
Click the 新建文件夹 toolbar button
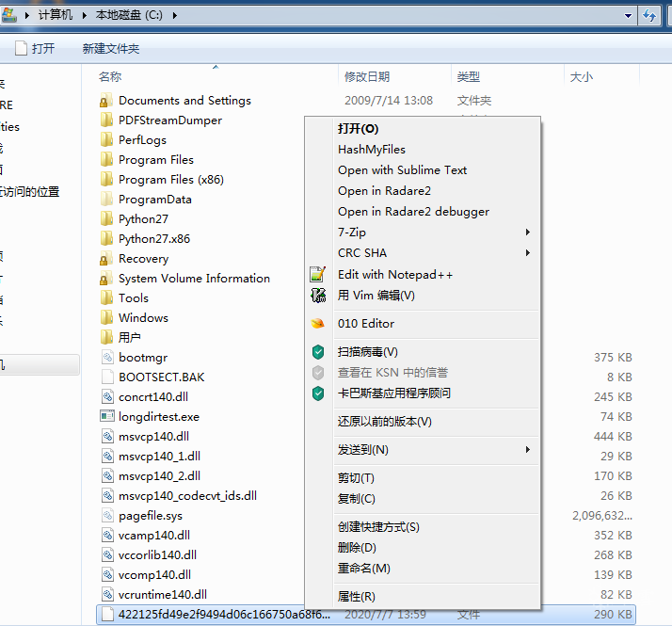(110, 48)
